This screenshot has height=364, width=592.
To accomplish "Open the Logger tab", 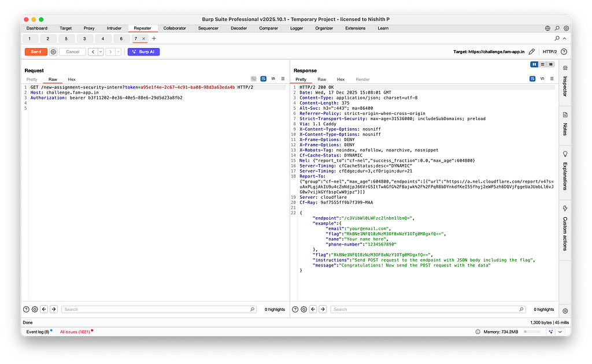I will [x=297, y=28].
